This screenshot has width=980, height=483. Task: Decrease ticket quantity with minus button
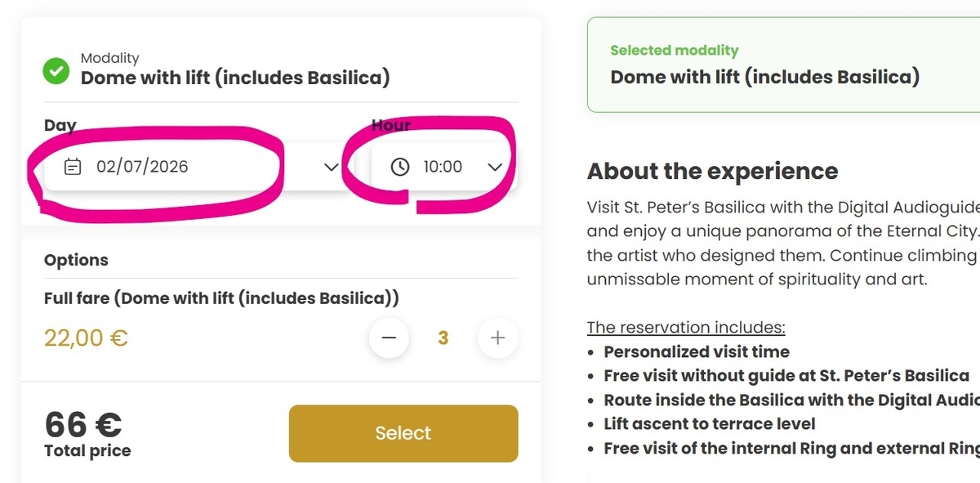coord(389,338)
